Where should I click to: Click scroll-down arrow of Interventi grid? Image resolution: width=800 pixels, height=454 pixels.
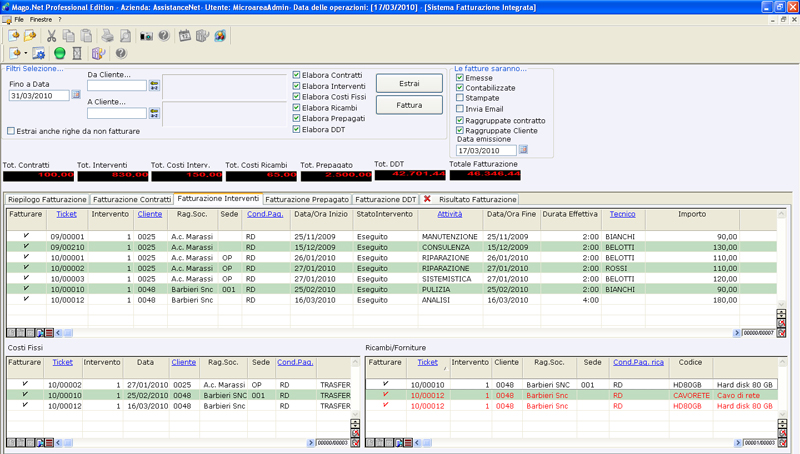coord(781,304)
